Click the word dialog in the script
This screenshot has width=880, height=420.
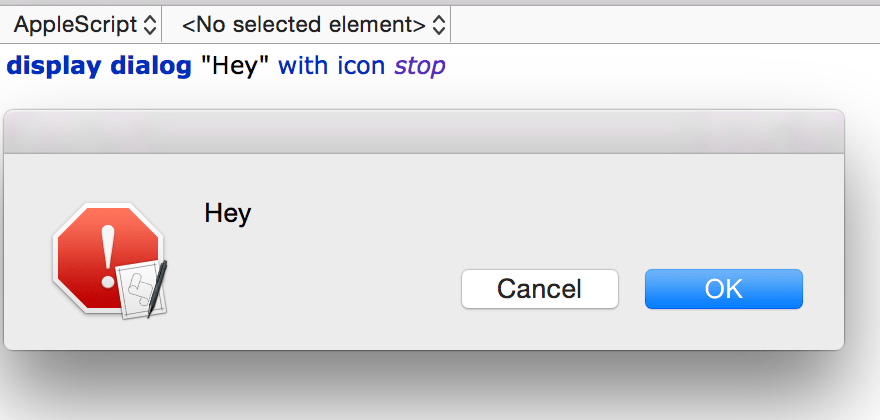pyautogui.click(x=150, y=67)
